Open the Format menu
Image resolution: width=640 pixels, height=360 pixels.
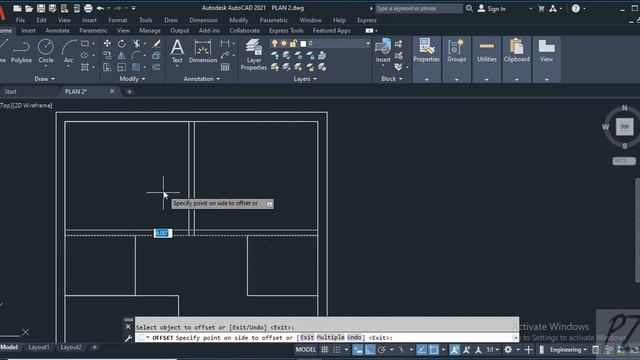coord(118,20)
